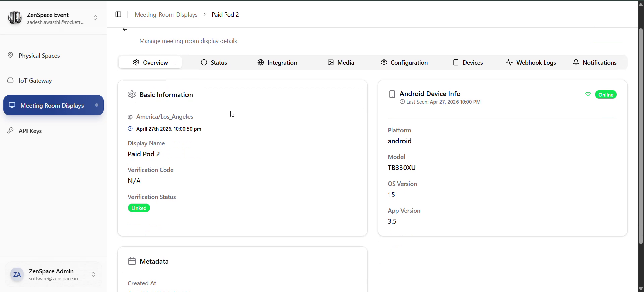Click the Verification Code value N/A

[134, 181]
